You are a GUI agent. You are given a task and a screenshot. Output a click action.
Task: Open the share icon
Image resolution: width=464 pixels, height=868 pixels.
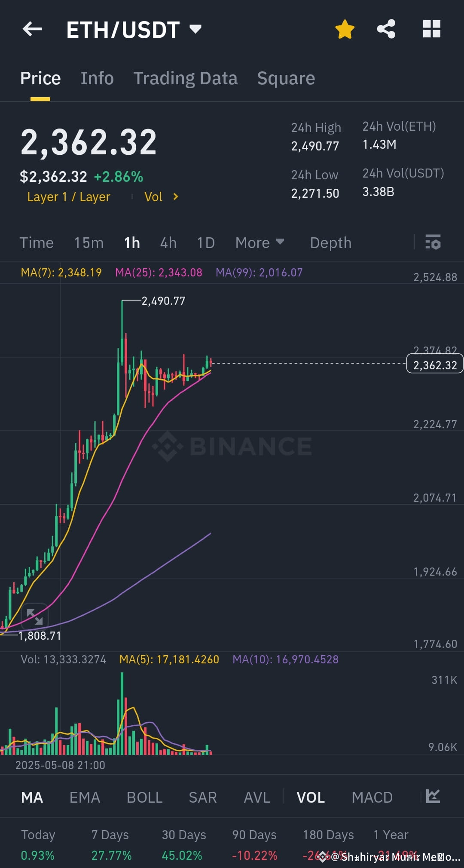pos(386,29)
